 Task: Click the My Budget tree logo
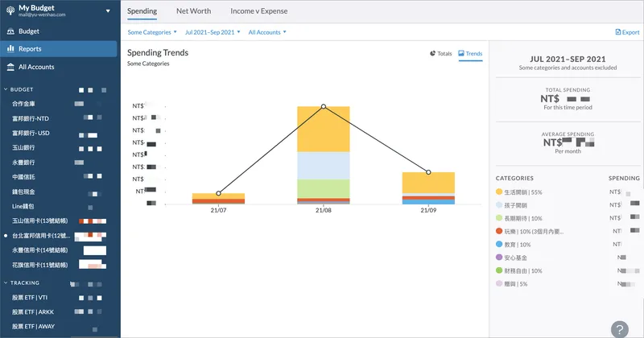[x=10, y=10]
